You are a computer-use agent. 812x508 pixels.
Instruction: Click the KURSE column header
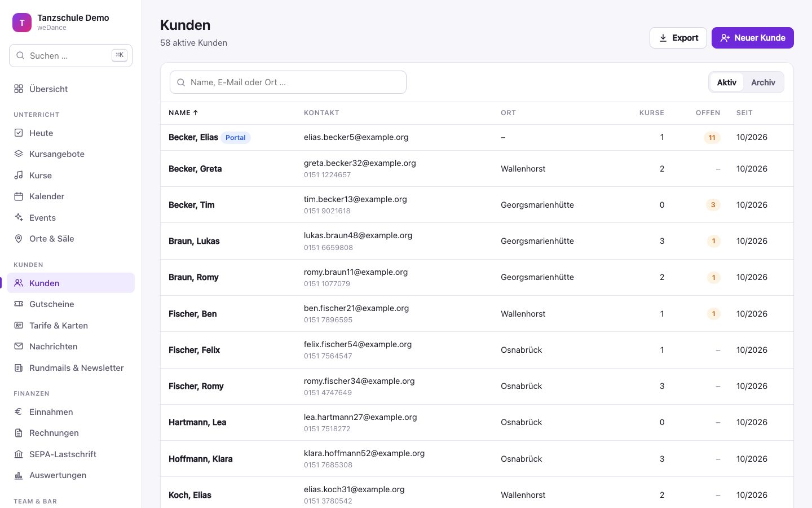tap(652, 113)
